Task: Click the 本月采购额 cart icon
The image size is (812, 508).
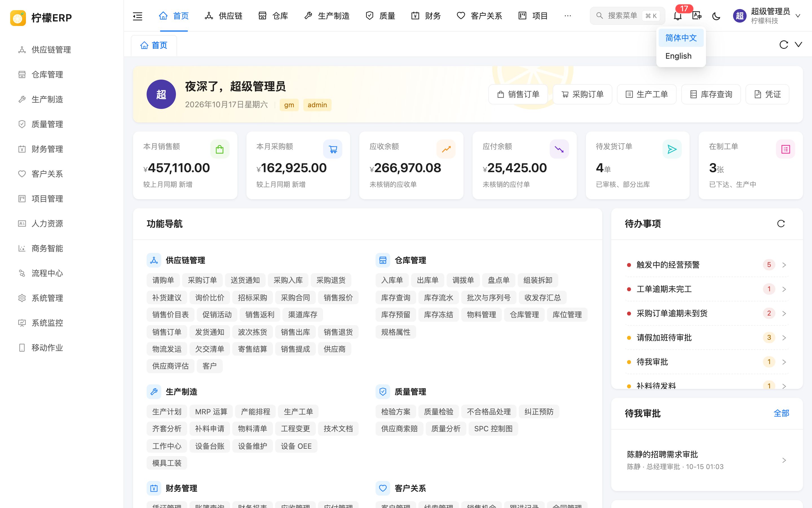Action: (333, 149)
